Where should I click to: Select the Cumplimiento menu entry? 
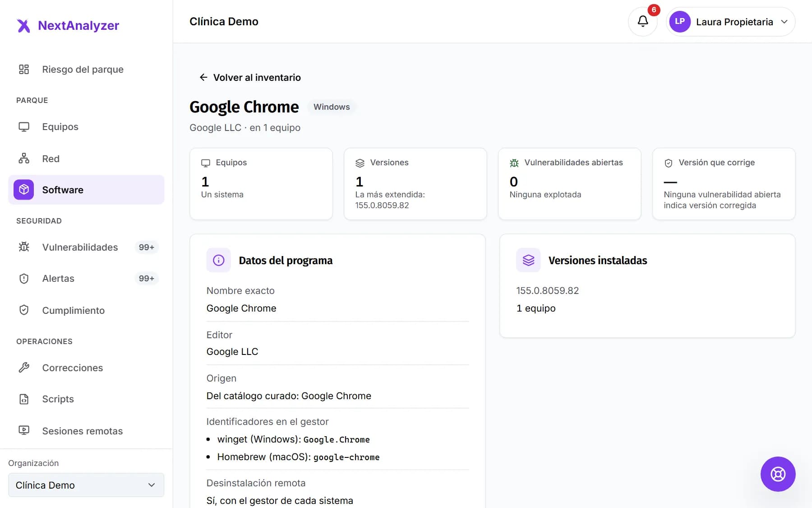point(86,310)
